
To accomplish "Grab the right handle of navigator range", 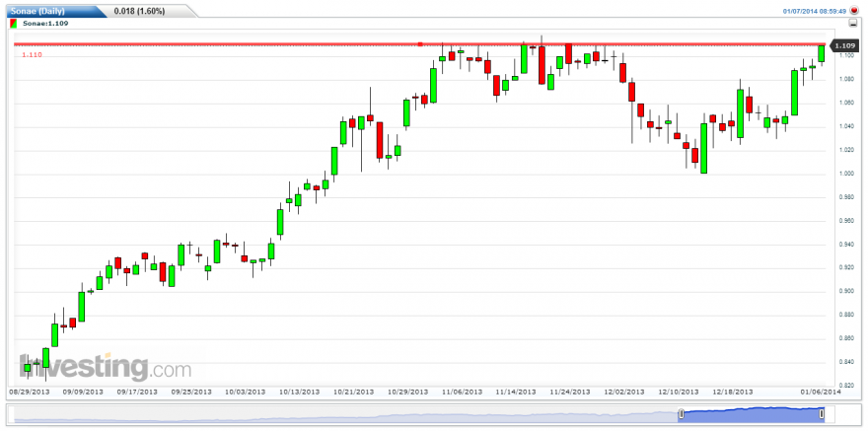I will click(822, 414).
